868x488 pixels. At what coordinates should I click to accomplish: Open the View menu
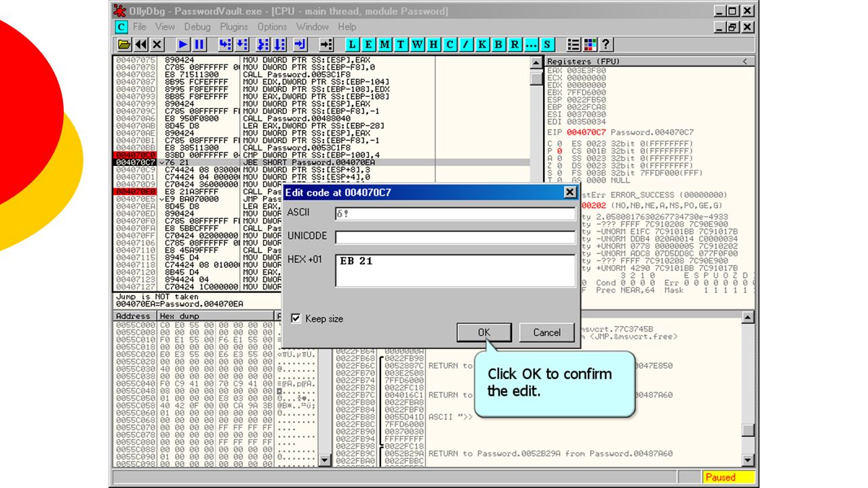coord(165,27)
